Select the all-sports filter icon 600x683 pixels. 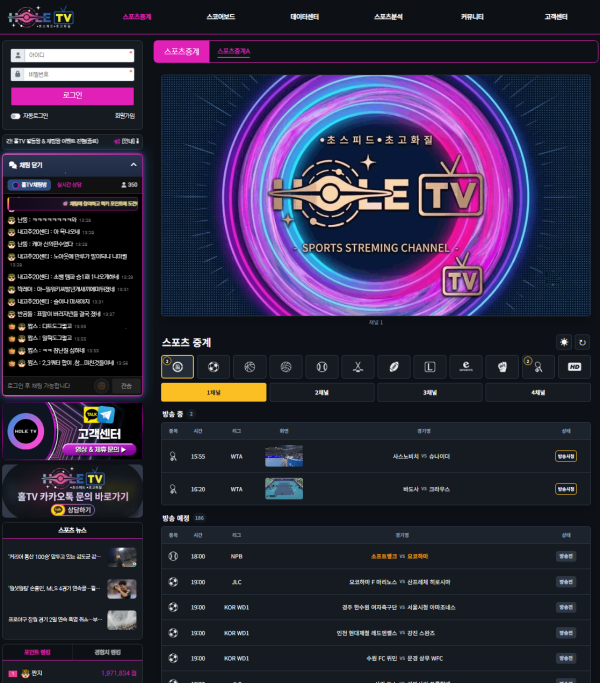(x=177, y=367)
